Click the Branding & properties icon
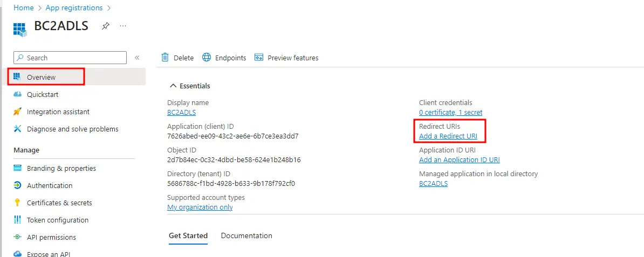This screenshot has height=257, width=644. click(17, 168)
